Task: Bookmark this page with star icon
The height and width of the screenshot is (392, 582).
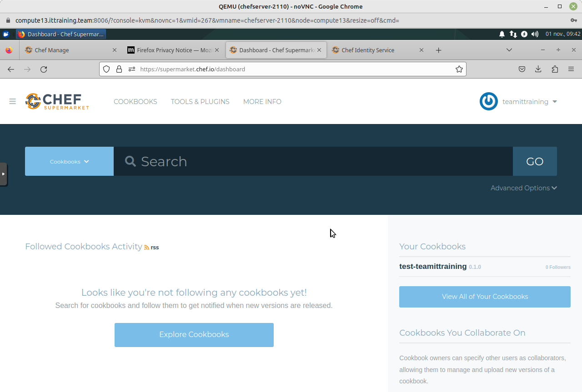Action: click(x=459, y=69)
